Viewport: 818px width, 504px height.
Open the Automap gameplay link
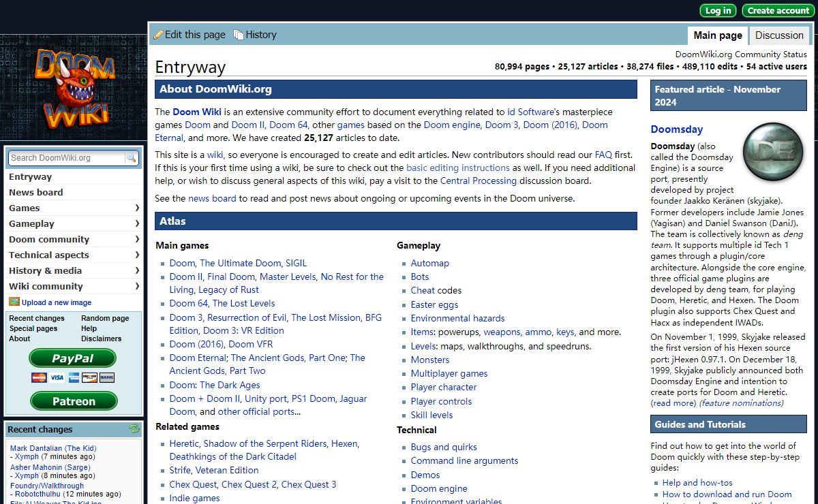point(429,263)
